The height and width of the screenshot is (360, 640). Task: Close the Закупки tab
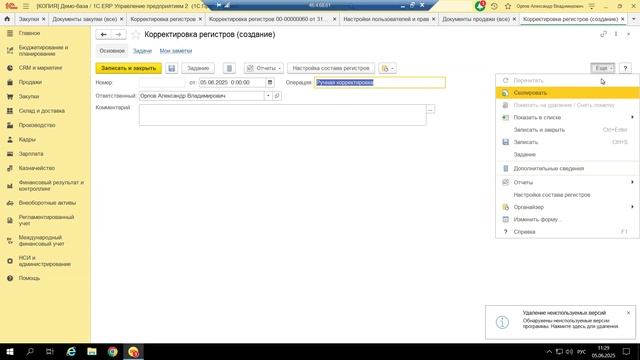point(44,19)
